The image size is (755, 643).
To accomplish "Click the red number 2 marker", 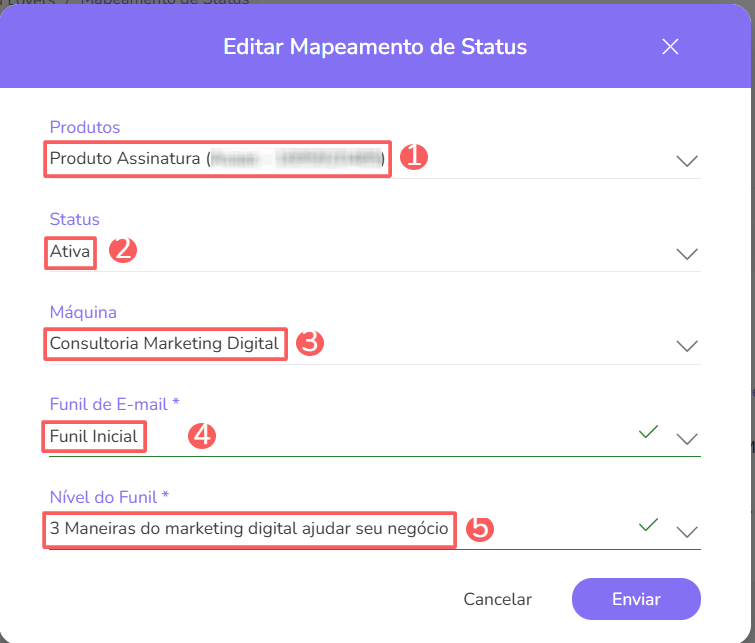I will [x=122, y=250].
